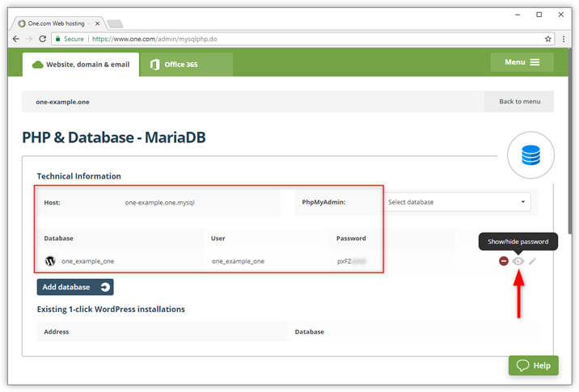Minimize the browser window
The width and height of the screenshot is (579, 392).
518,15
